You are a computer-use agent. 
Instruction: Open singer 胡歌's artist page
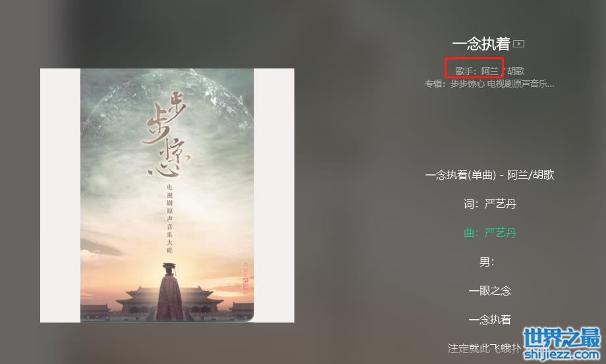click(516, 71)
